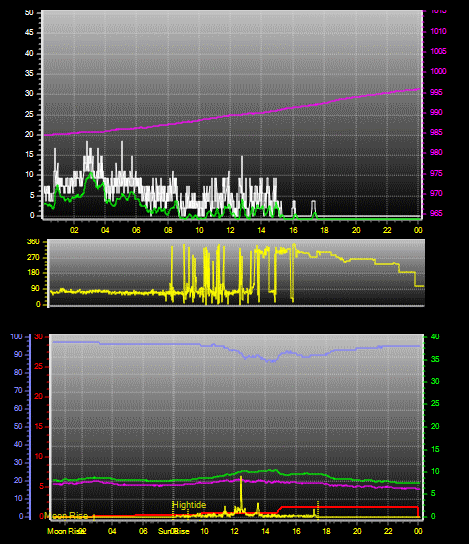469x544 pixels.
Task: Select the red 10 axis label
Action: (x=39, y=457)
